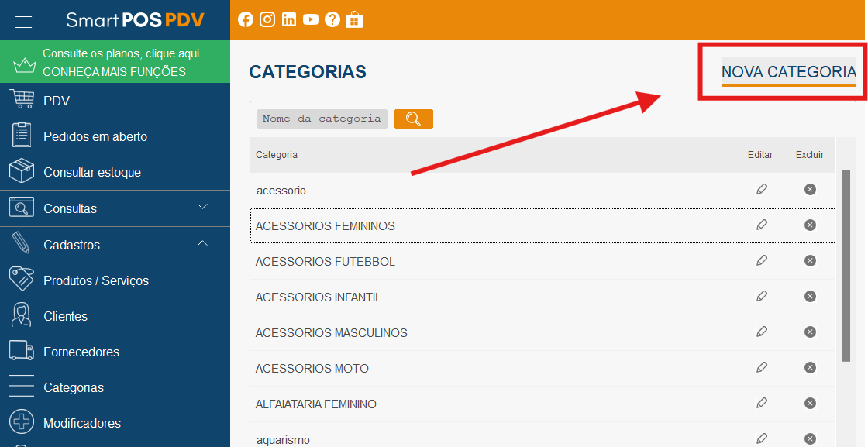Collapse the Cadastros menu chevron

click(202, 242)
